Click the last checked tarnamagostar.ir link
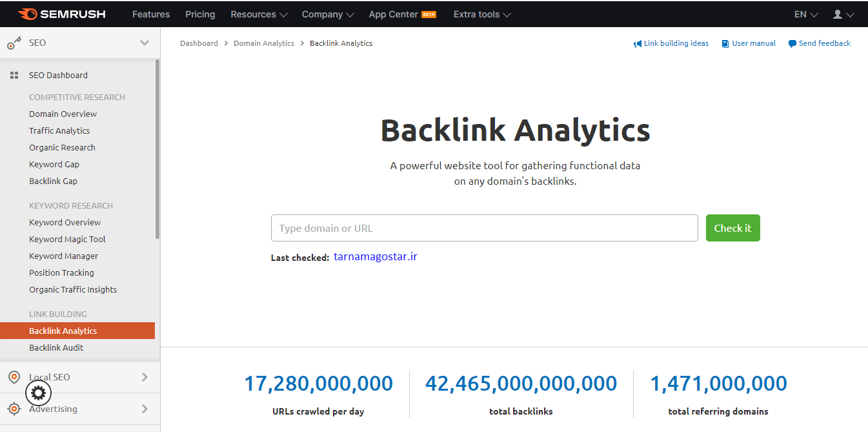 (376, 257)
